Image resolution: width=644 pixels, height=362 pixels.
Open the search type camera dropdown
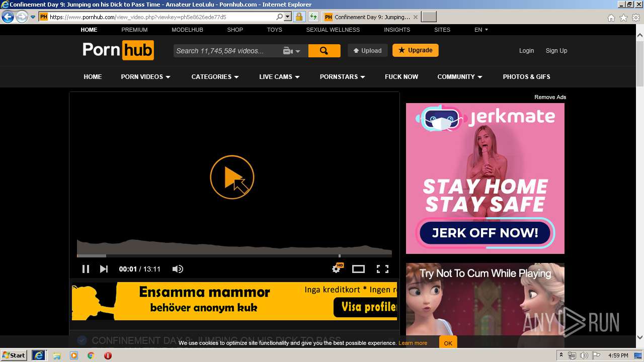click(292, 51)
